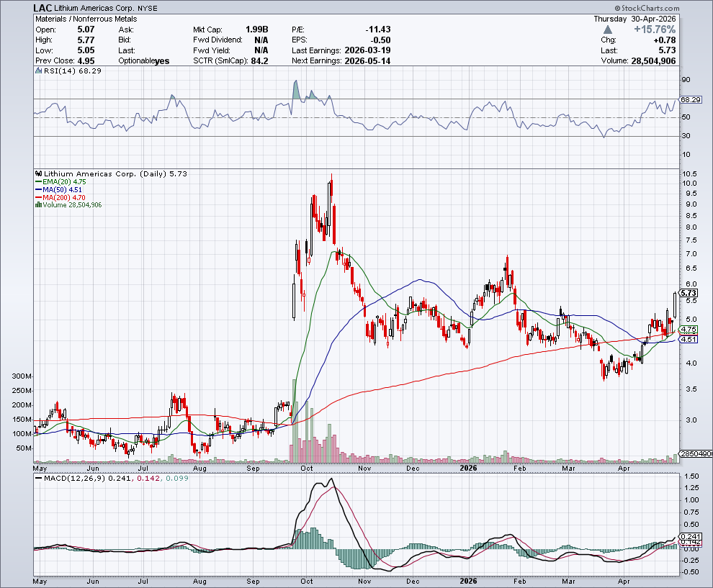
Task: Click the Prev Close value 4.95
Action: (86, 61)
